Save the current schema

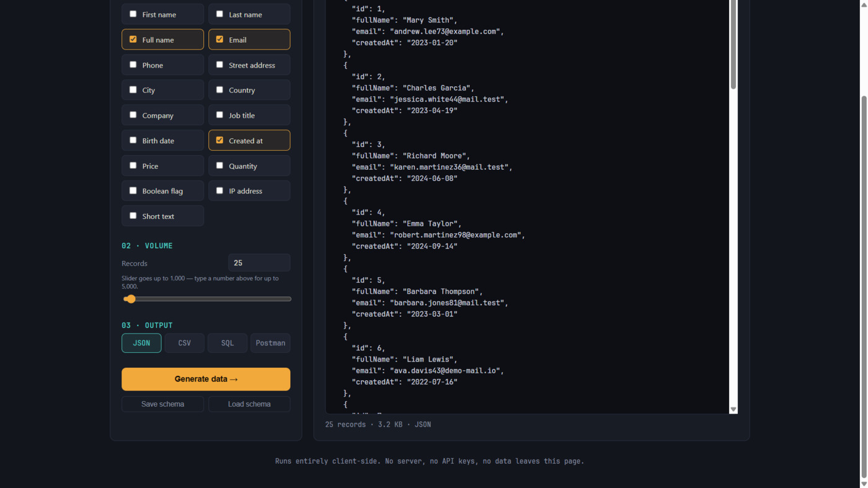pos(162,404)
